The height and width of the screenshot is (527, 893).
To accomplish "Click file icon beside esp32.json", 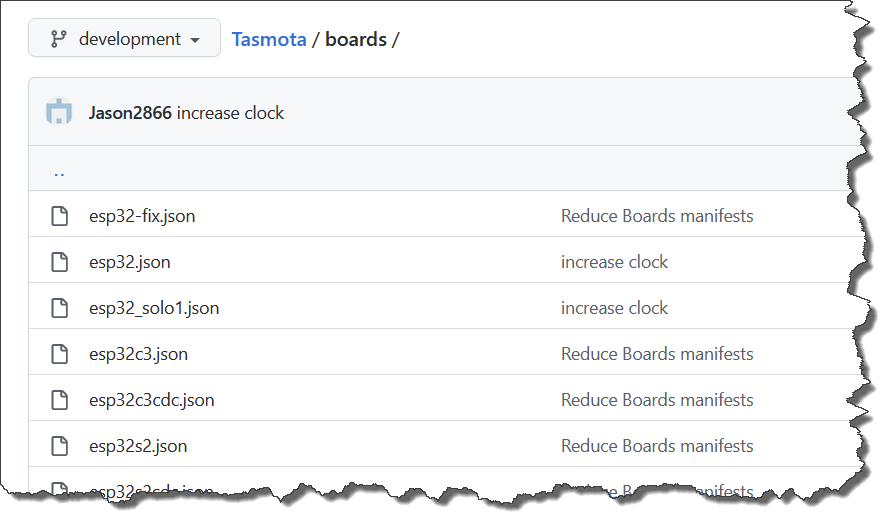I will click(x=60, y=262).
